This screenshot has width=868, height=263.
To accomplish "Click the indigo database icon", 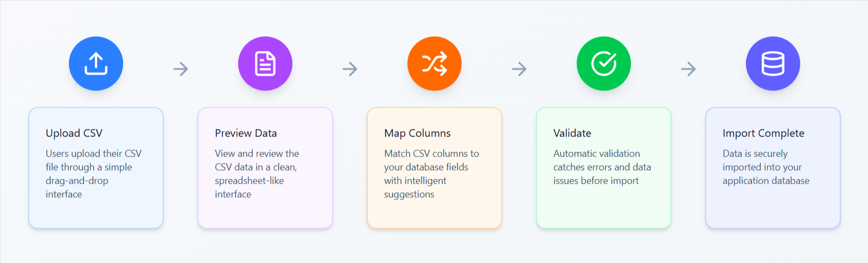I will (773, 63).
